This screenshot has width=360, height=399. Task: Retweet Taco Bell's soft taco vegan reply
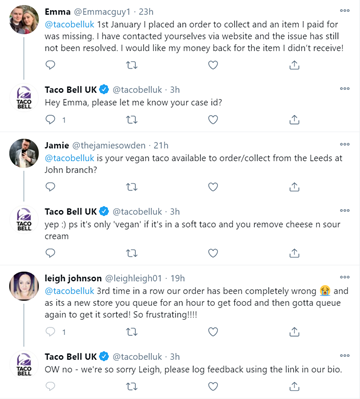pos(131,254)
